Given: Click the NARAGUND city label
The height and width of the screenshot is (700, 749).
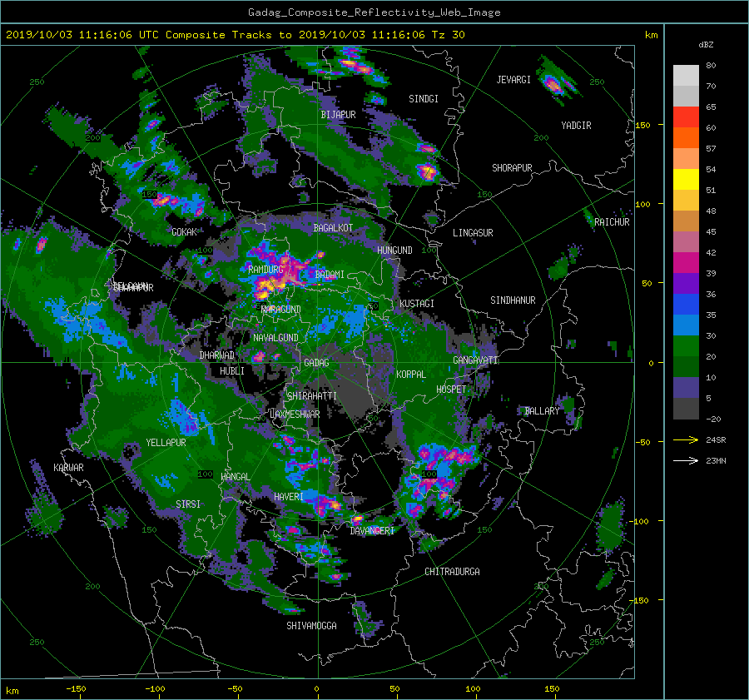Looking at the screenshot, I should (x=281, y=310).
